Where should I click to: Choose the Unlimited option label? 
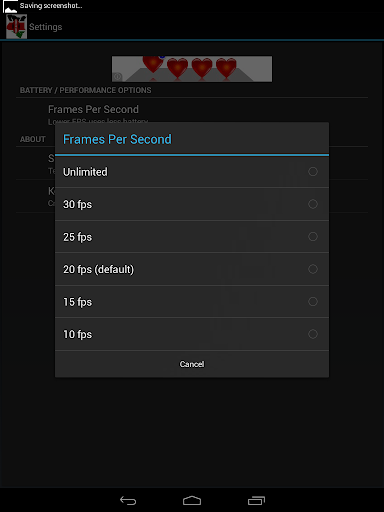click(x=85, y=172)
